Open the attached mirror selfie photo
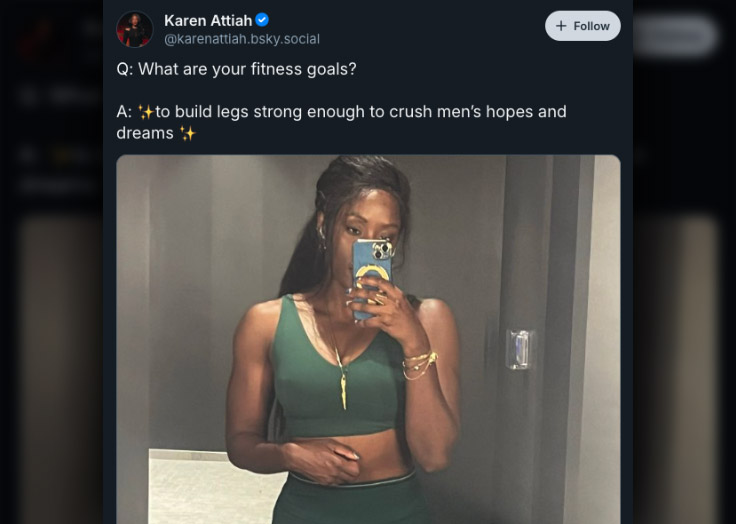 [x=368, y=340]
